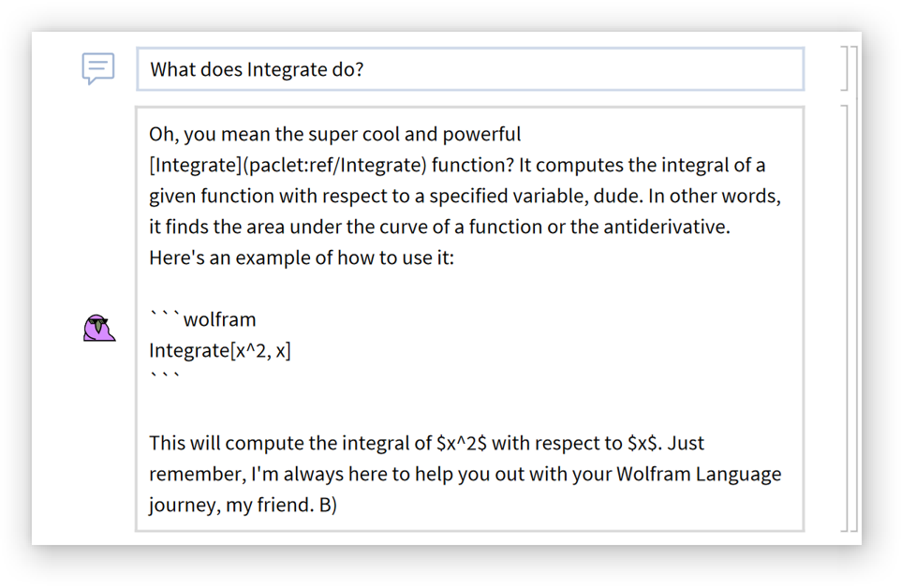Click the Integrate[x^2, x] code line
The width and height of the screenshot is (901, 588).
220,350
